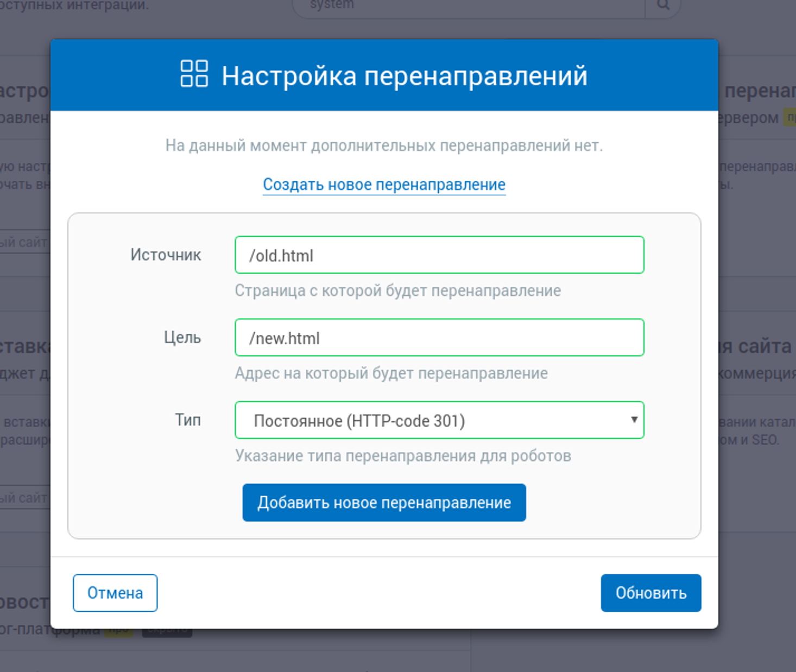Click 'Создать новое перенаправление' link

[384, 185]
